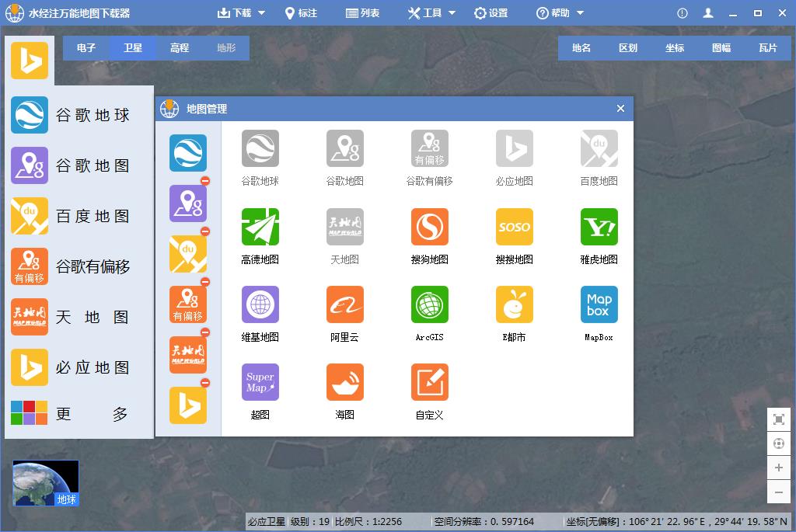Add 高德地图 in map manager grid
796x532 pixels.
click(260, 227)
